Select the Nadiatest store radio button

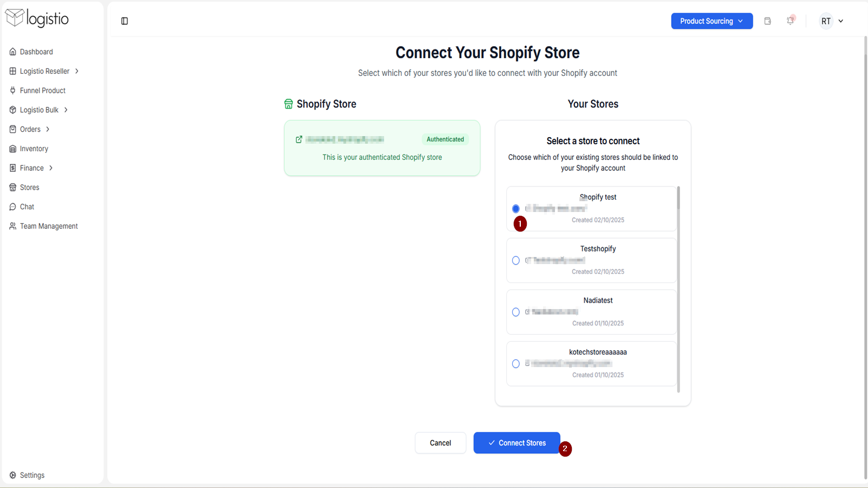pyautogui.click(x=516, y=312)
